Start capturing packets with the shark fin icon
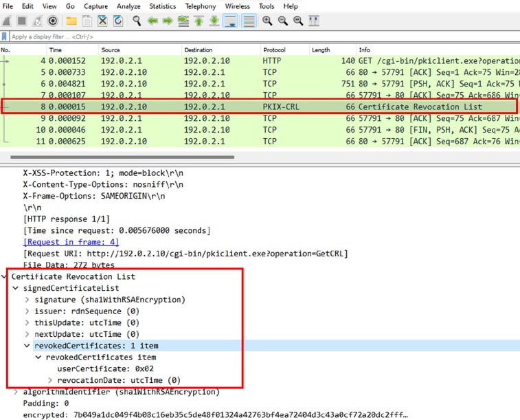This screenshot has height=420, width=520. [x=6, y=21]
